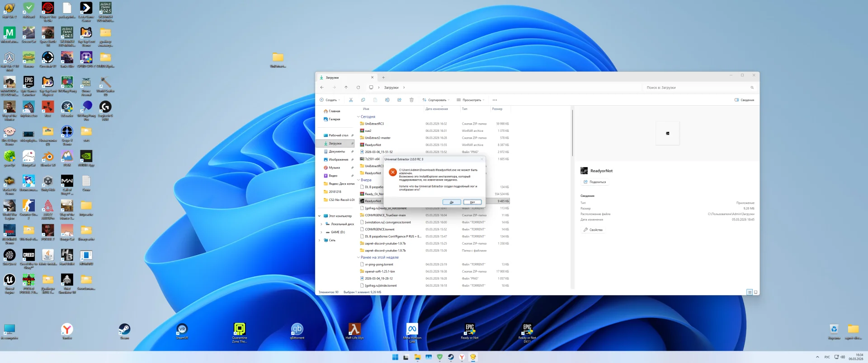
Task: Collapse the Сегодня file group
Action: point(359,116)
